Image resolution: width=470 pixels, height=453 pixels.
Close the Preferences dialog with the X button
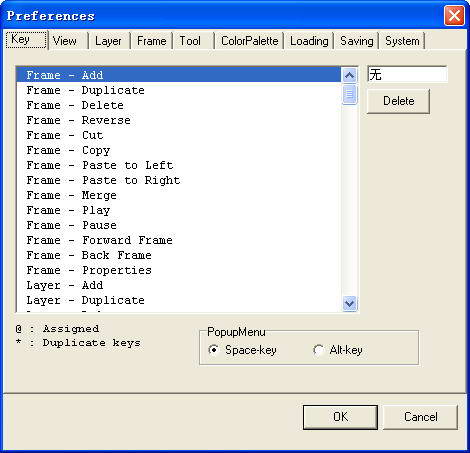454,15
